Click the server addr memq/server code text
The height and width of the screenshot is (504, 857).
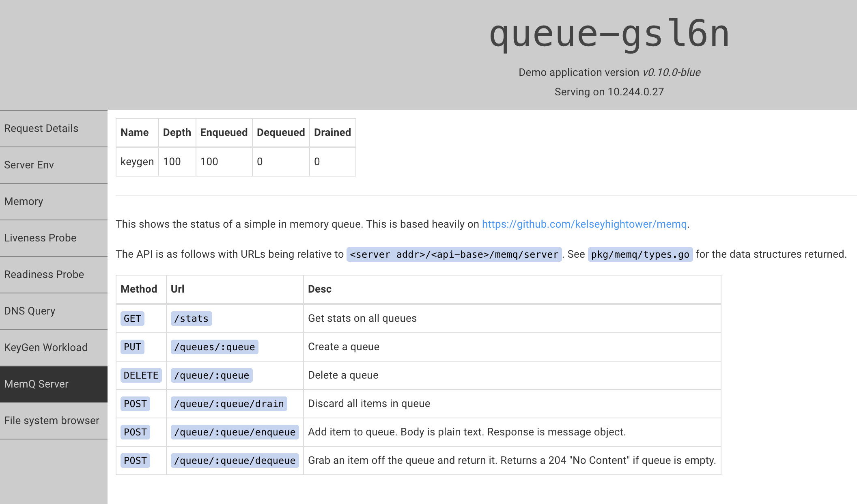click(454, 254)
